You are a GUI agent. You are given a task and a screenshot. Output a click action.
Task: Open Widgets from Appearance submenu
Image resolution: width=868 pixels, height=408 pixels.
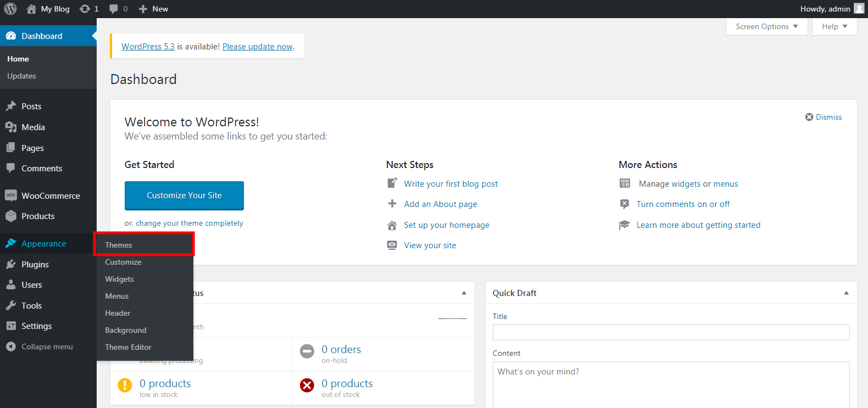[119, 279]
